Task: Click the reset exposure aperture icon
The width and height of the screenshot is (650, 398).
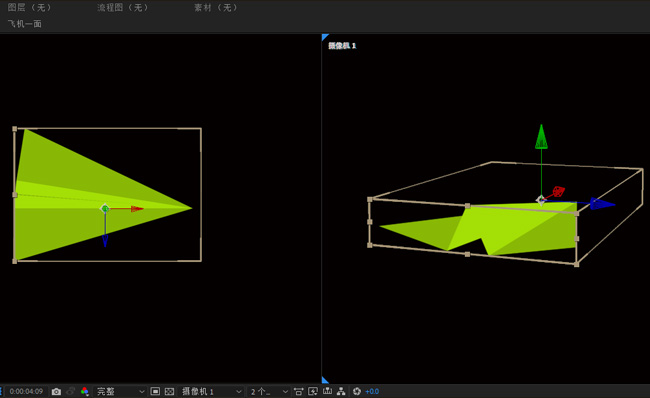Action: (357, 391)
